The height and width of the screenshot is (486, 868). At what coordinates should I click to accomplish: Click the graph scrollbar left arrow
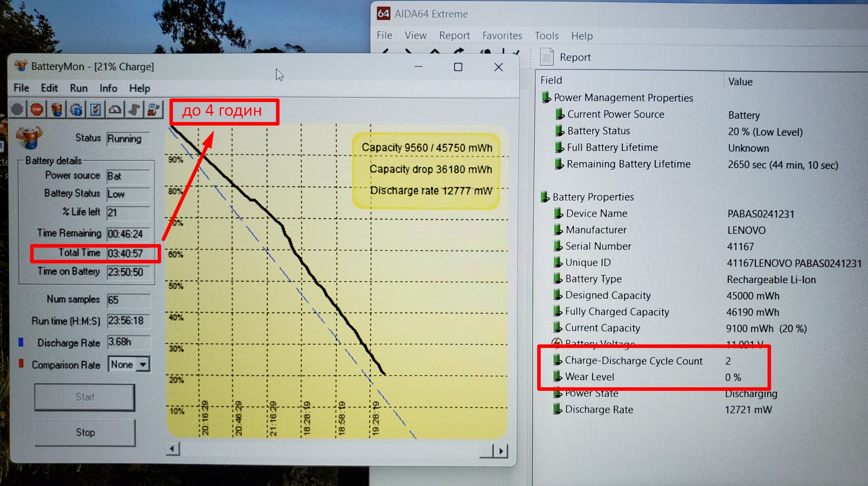(x=173, y=449)
